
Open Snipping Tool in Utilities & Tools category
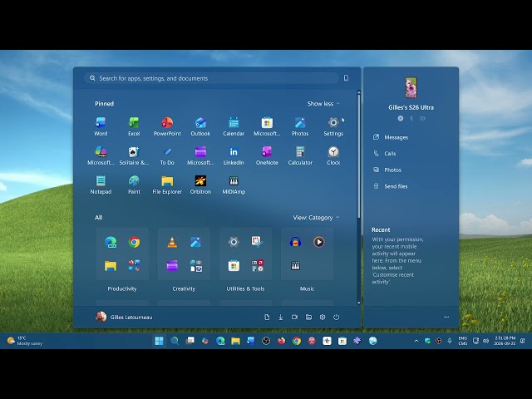point(257,242)
